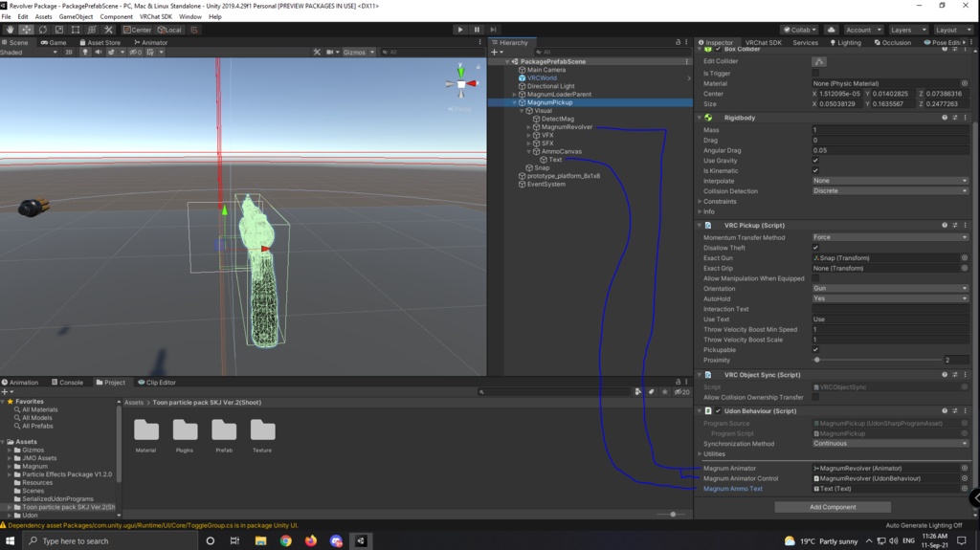Toggle 2D view mode in Scene

69,53
